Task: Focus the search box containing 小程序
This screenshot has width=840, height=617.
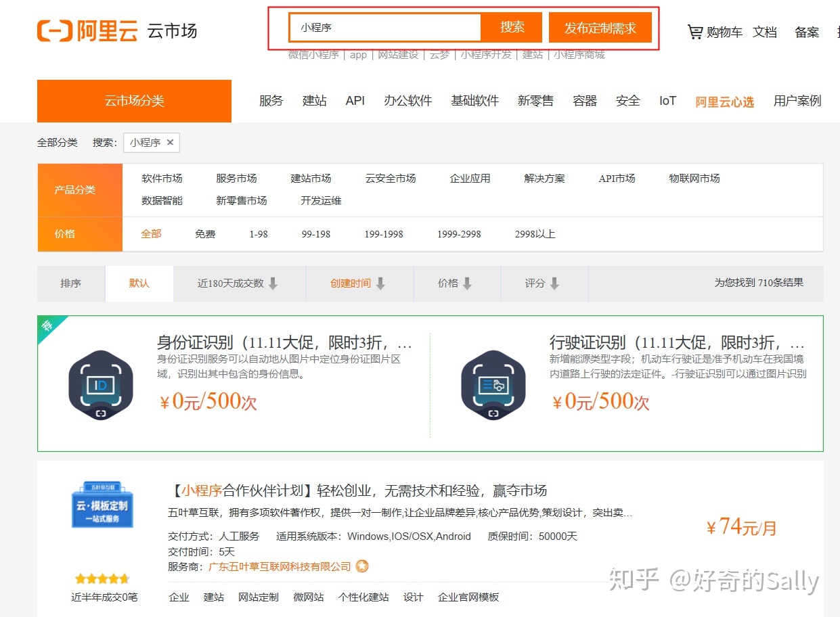Action: pyautogui.click(x=384, y=28)
